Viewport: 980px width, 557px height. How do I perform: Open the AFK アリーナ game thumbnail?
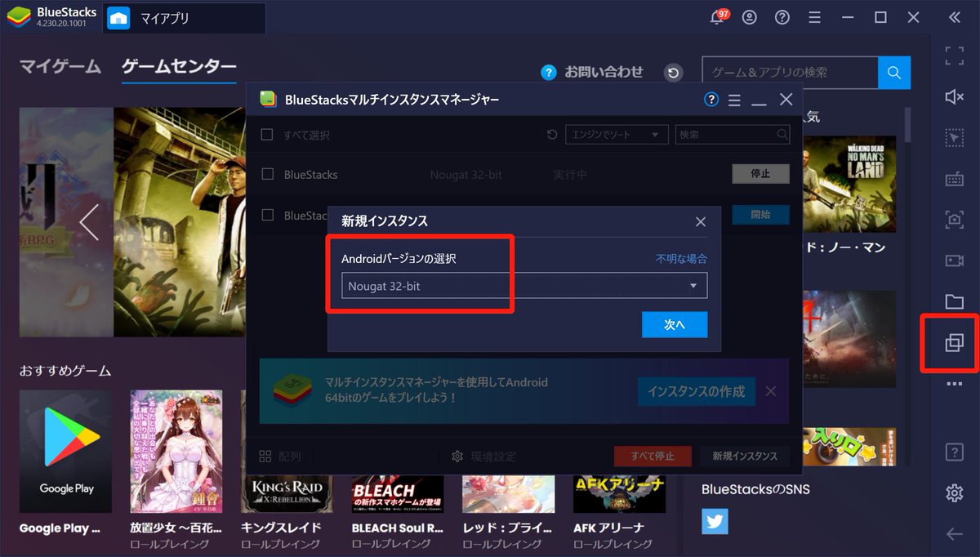coord(619,494)
